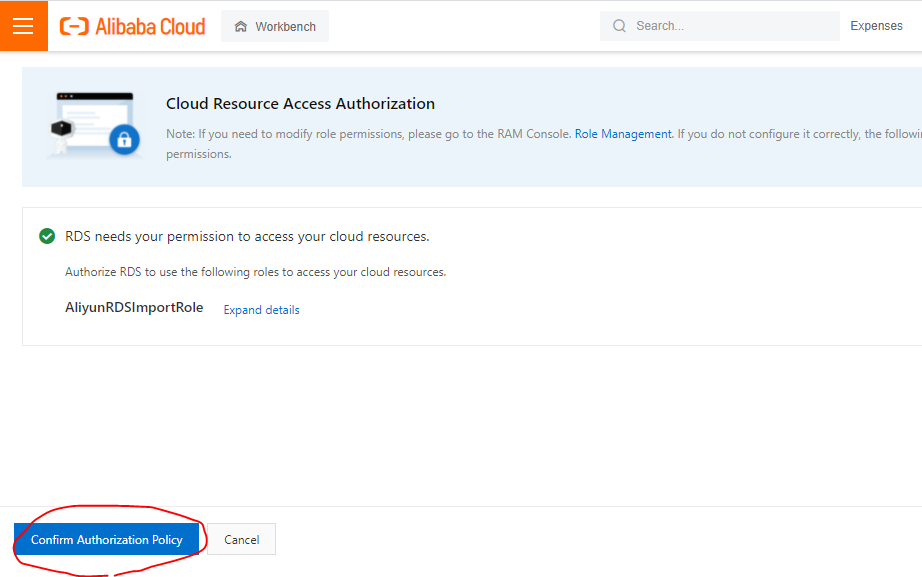Click the Authorize RDS to use roles text

pyautogui.click(x=255, y=272)
